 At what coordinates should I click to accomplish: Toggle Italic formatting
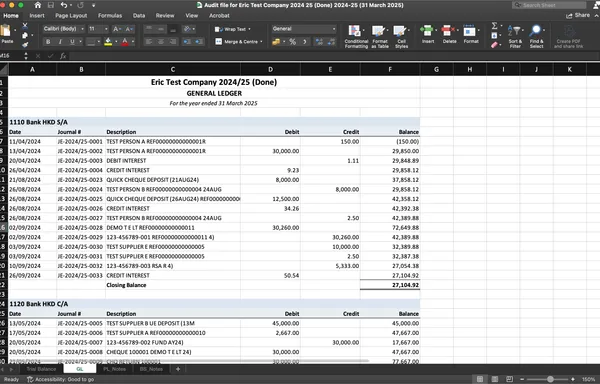pyautogui.click(x=60, y=42)
